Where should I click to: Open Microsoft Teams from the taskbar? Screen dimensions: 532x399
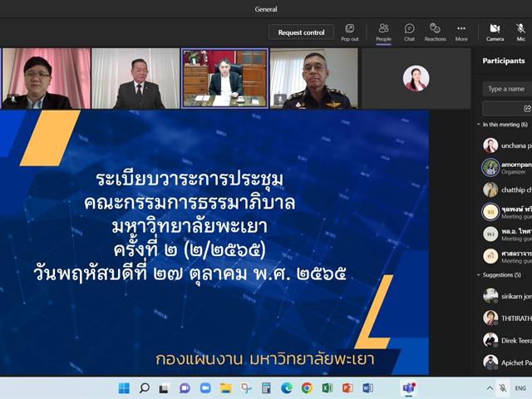point(409,388)
